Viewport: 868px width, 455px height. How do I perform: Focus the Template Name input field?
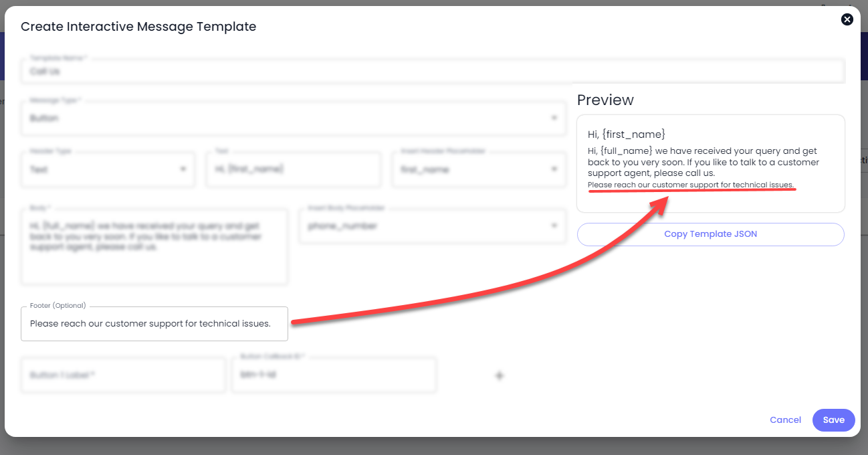tap(433, 71)
